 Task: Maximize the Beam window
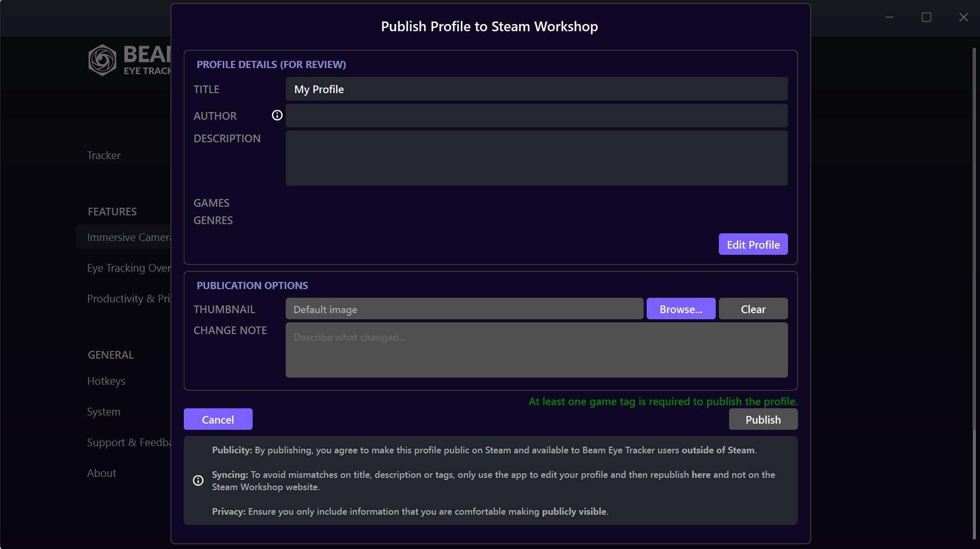pyautogui.click(x=926, y=17)
